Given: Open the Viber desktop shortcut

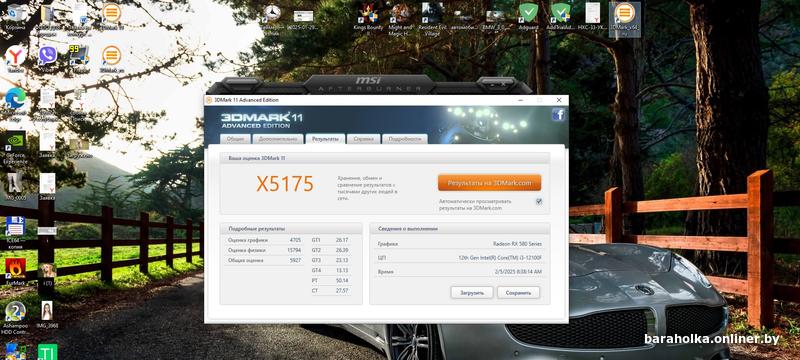Looking at the screenshot, I should [48, 58].
